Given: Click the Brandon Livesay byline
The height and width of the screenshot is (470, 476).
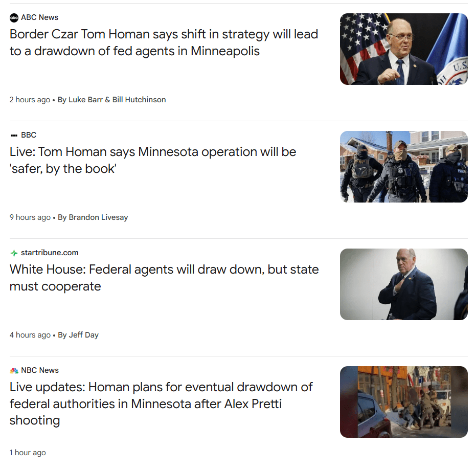Looking at the screenshot, I should click(x=93, y=217).
